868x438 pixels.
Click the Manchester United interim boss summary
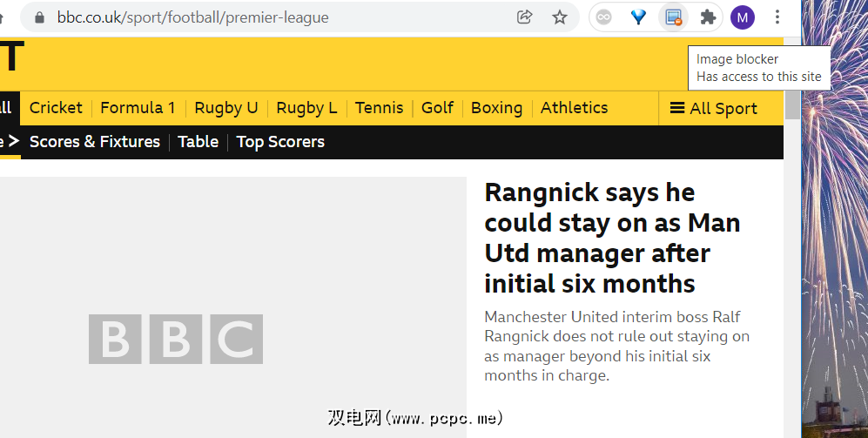[x=616, y=346]
